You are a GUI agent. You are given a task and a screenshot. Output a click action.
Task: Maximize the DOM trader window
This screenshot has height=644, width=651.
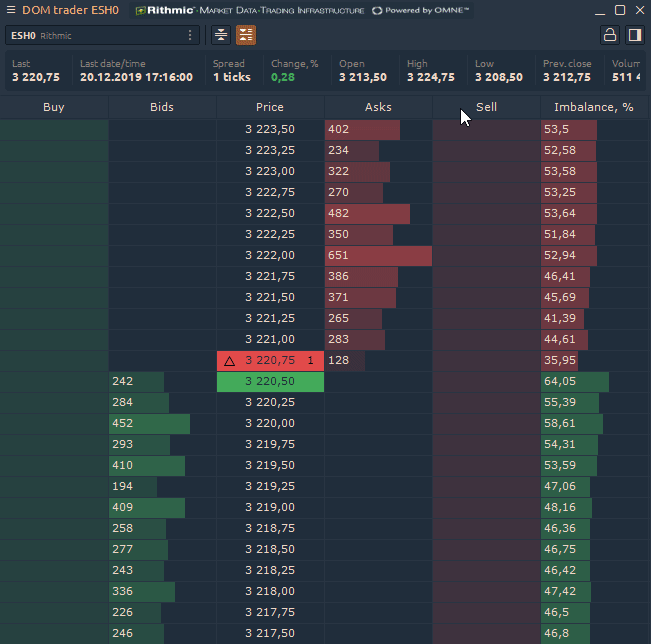[620, 10]
